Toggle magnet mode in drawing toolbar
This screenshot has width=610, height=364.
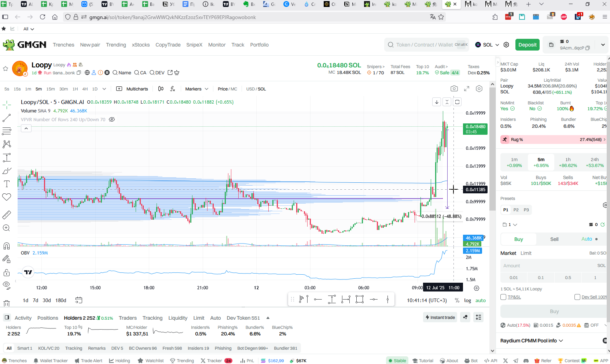[7, 246]
